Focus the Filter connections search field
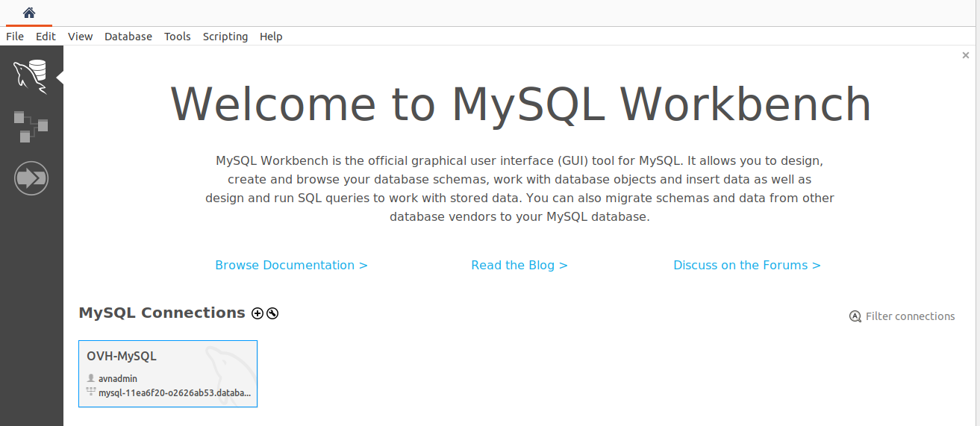Screen dimensions: 980x426 [910, 316]
